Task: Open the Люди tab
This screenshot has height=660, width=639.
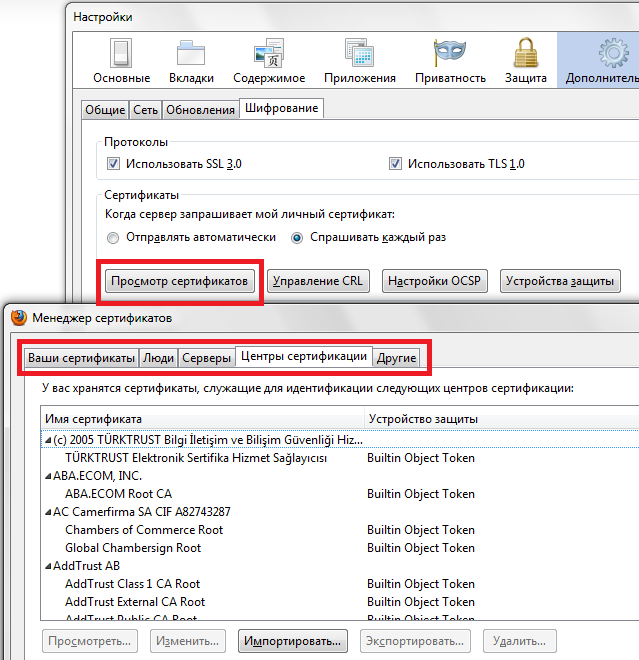Action: point(158,358)
